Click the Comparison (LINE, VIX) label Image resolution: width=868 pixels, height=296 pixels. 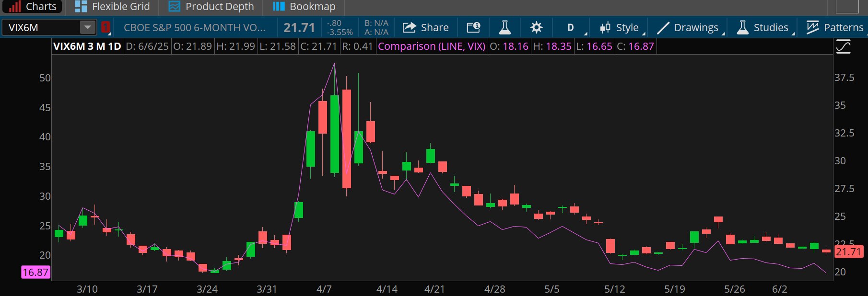click(432, 46)
